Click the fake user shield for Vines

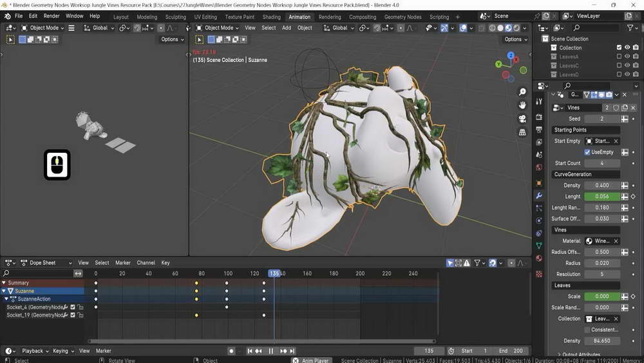coord(616,108)
